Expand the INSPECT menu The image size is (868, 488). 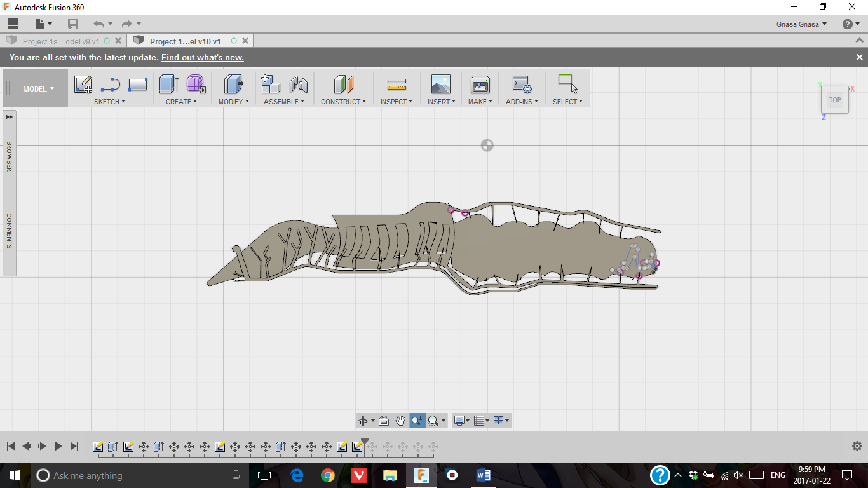pyautogui.click(x=397, y=102)
